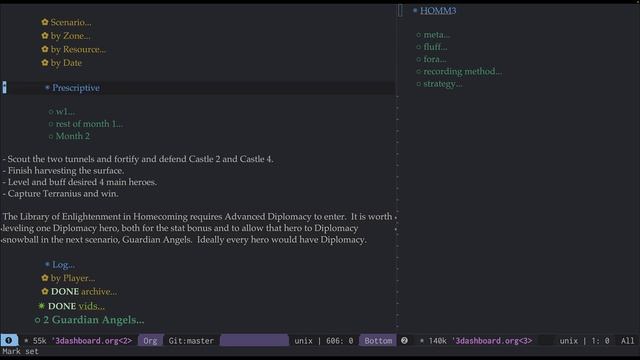Click the 'Mark set' echo area message
Image resolution: width=640 pixels, height=360 pixels.
(20, 351)
